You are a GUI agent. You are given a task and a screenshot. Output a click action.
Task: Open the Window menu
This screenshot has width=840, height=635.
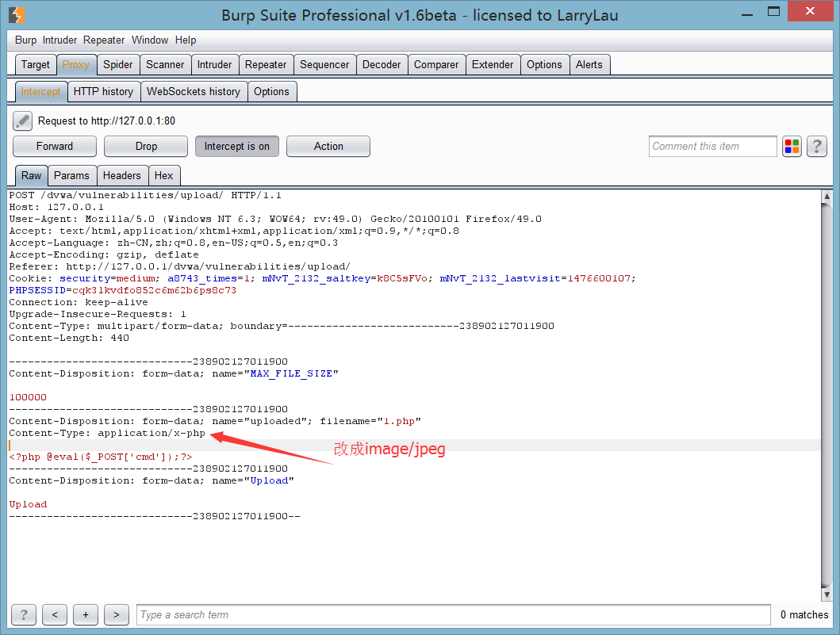point(150,40)
